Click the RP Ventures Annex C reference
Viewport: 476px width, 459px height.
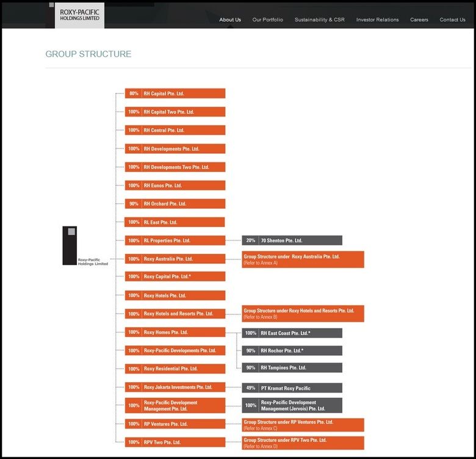click(303, 425)
